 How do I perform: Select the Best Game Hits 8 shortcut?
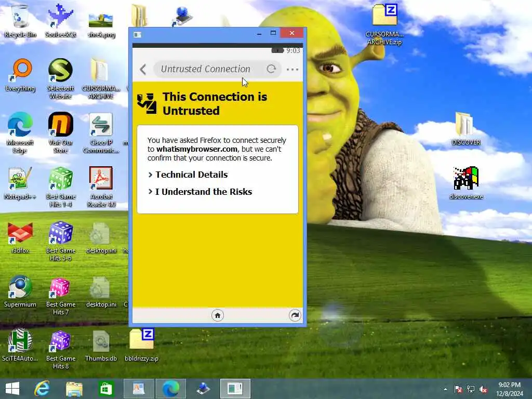(x=60, y=349)
